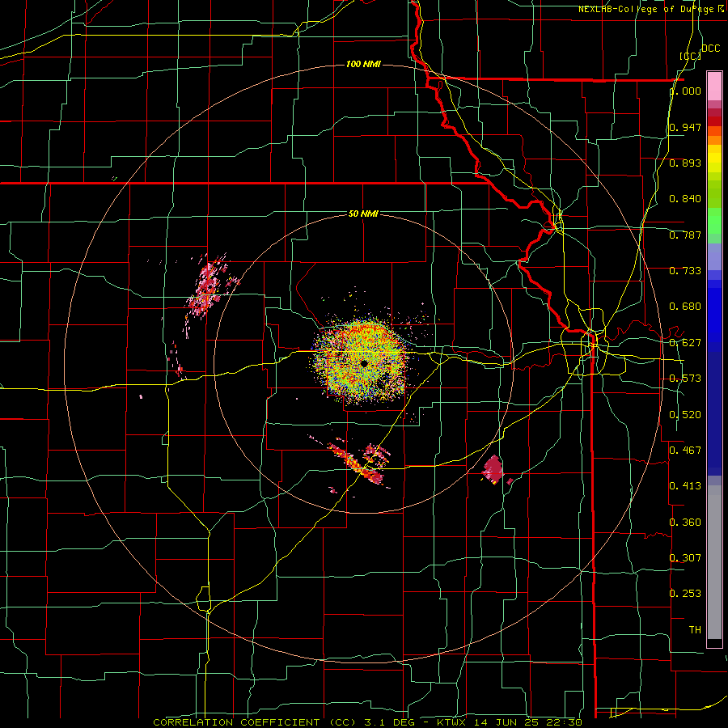The image size is (728, 728).
Task: Pick the gray low-value segment of the color bar
Action: 714,562
